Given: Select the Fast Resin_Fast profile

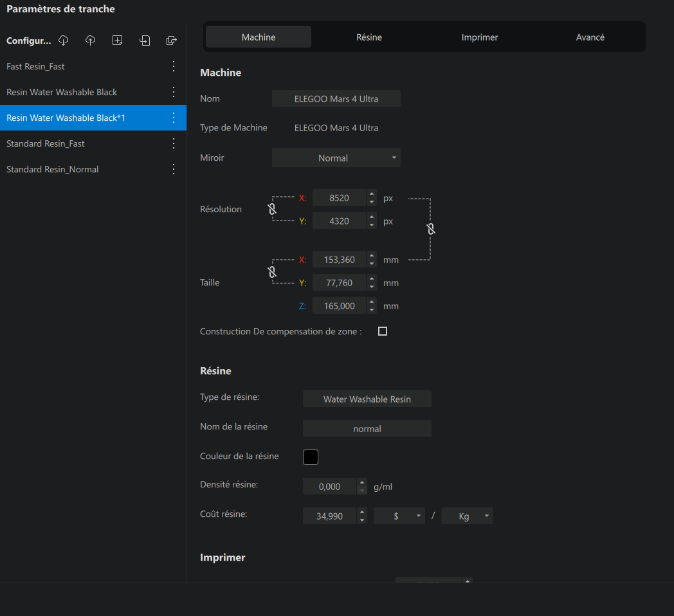Looking at the screenshot, I should point(93,66).
